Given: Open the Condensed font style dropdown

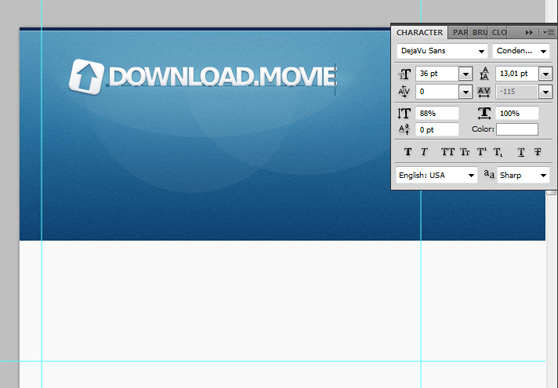Looking at the screenshot, I should tap(521, 51).
